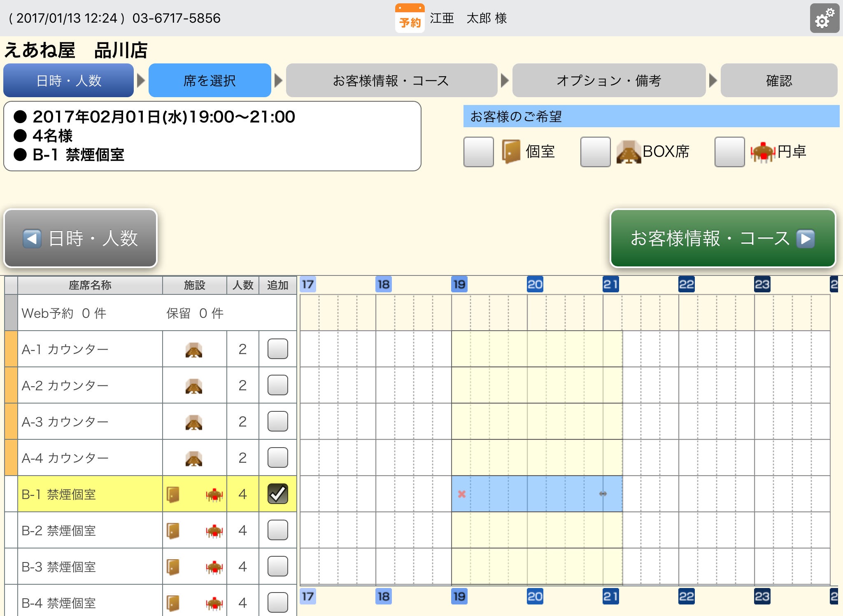Click the 23 hour marker on top timeline
Screen dimensions: 843x616
click(x=762, y=284)
